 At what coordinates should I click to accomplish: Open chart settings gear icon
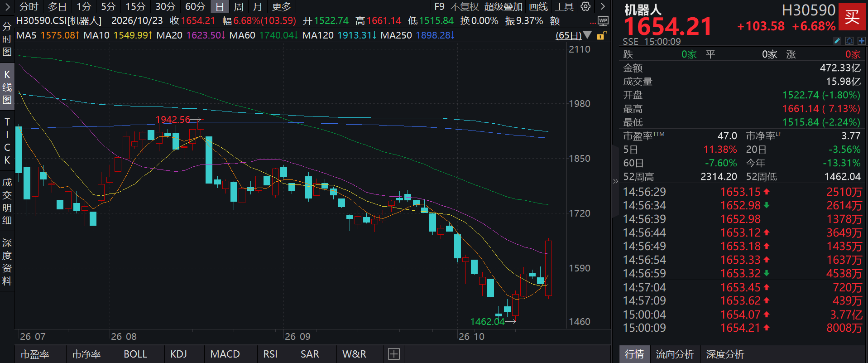point(585,6)
